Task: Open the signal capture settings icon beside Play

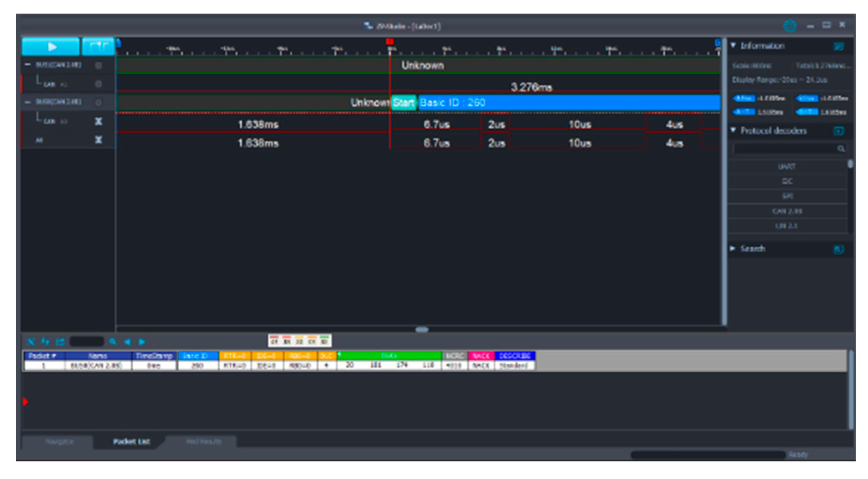Action: tap(98, 46)
